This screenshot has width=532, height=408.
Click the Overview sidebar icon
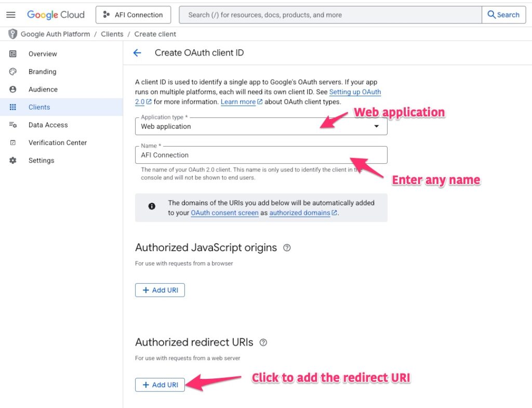[x=13, y=54]
